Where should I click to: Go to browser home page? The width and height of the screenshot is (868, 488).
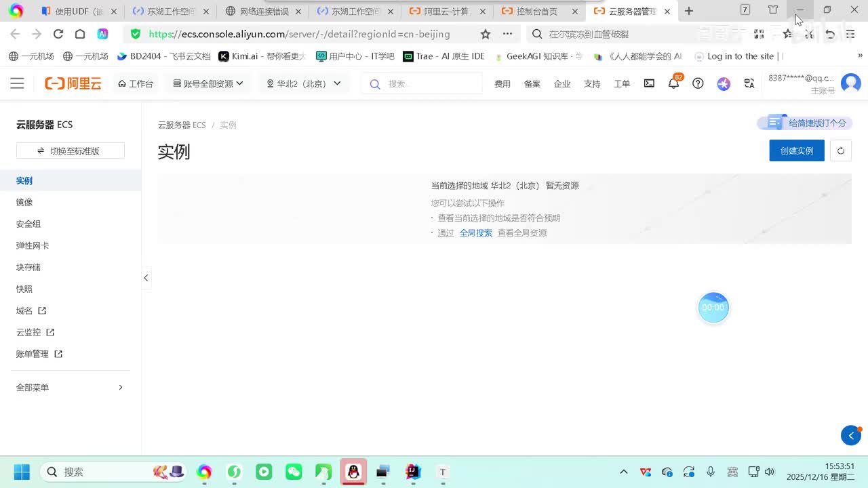tap(80, 34)
